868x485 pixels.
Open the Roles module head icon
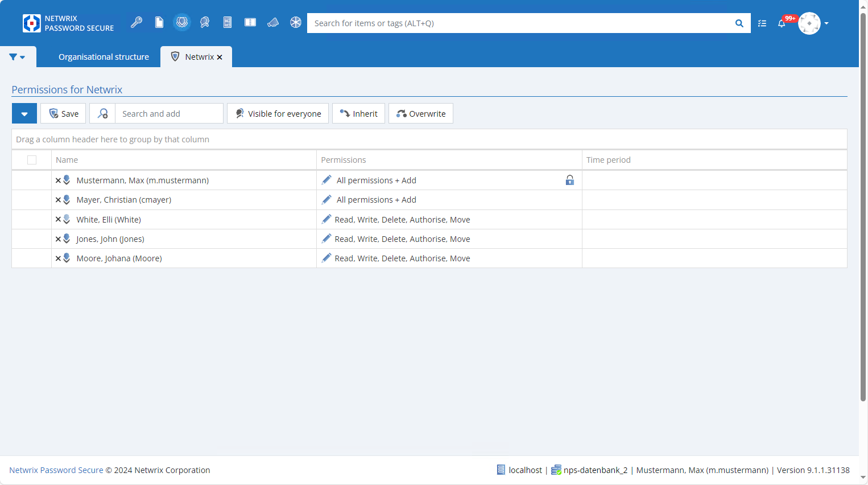pos(205,23)
